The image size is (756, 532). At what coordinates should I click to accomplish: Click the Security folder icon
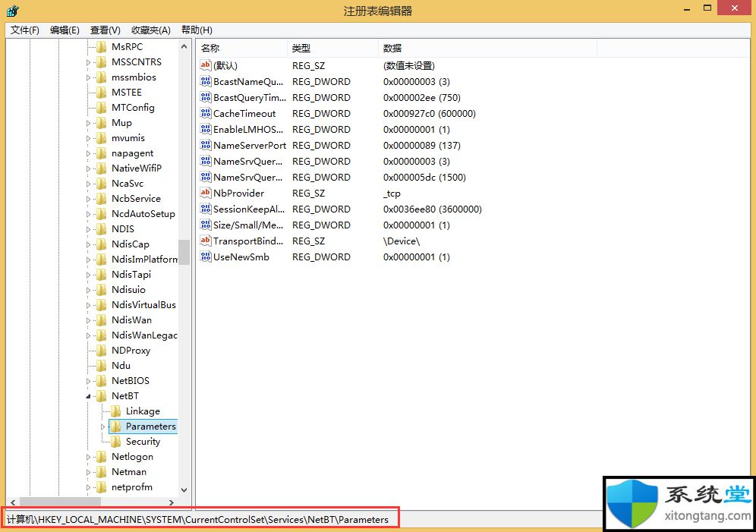[115, 442]
